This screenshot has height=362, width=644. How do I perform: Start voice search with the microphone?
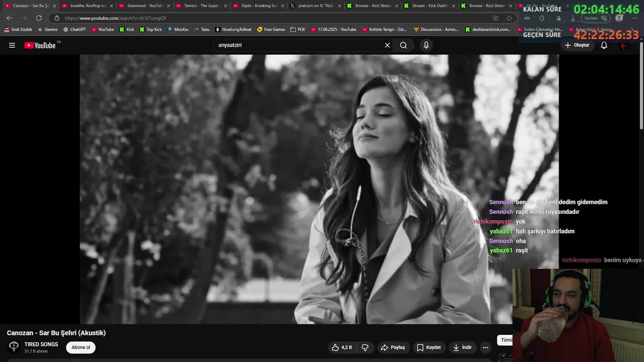[426, 45]
